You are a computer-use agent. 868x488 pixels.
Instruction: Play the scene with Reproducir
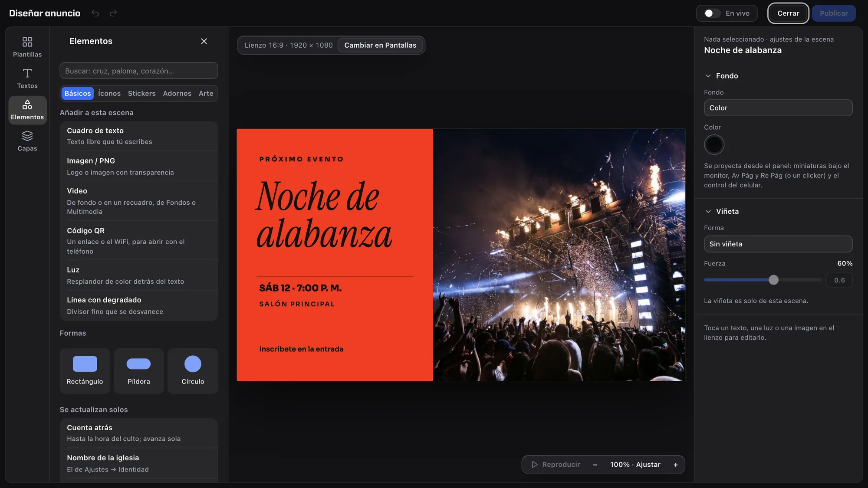click(x=556, y=465)
